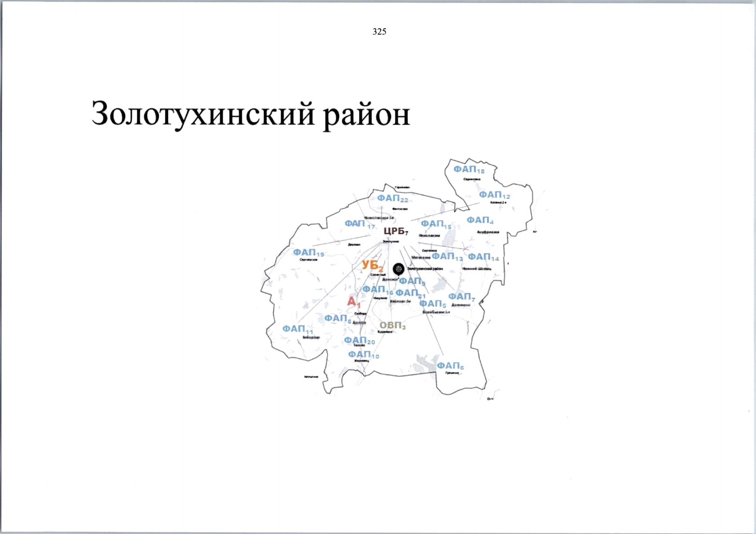Select the Золотухинский район map label
This screenshot has height=534, width=756.
pyautogui.click(x=426, y=268)
